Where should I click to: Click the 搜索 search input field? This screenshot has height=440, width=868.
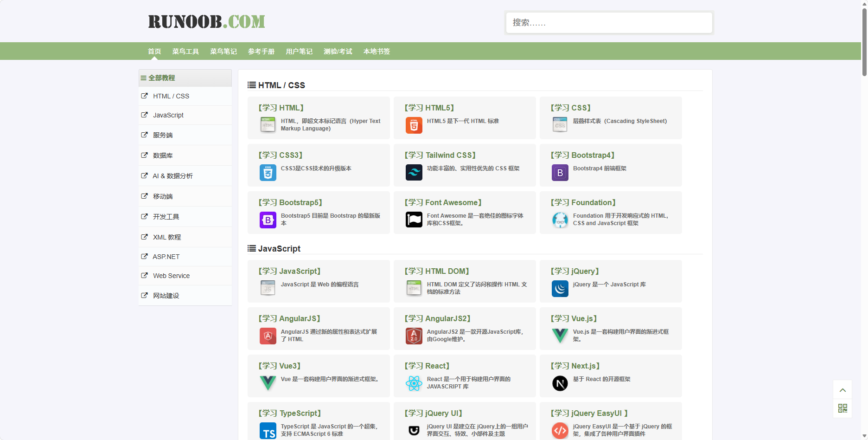point(609,23)
